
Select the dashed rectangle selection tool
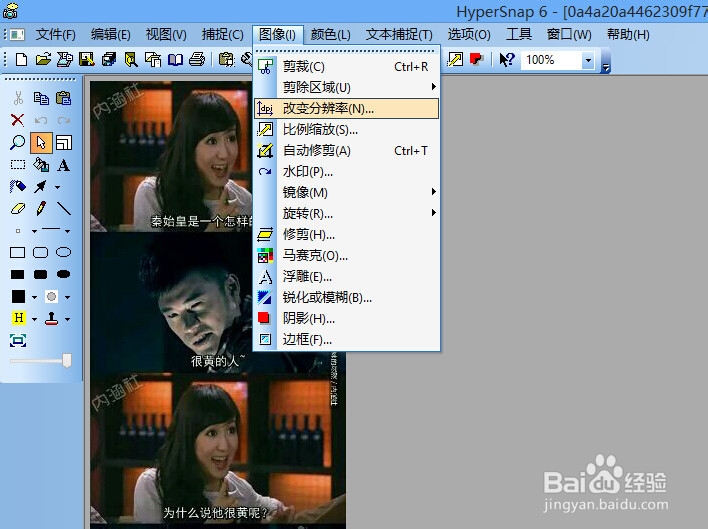tap(18, 165)
